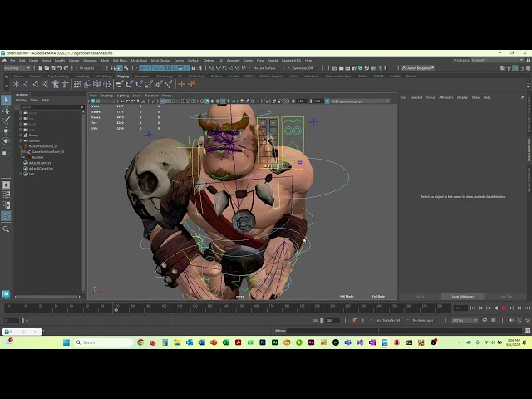Toggle the audio speaker icon in range slider

tap(511, 320)
